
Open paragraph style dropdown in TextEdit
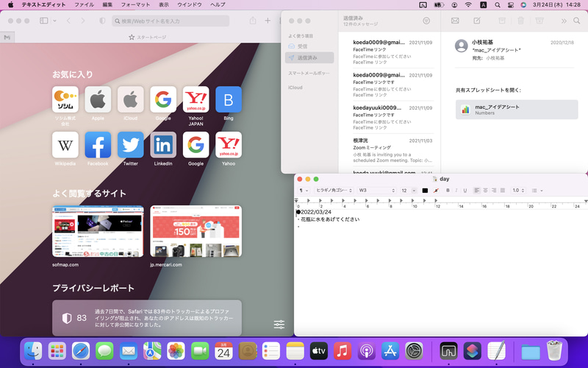304,191
